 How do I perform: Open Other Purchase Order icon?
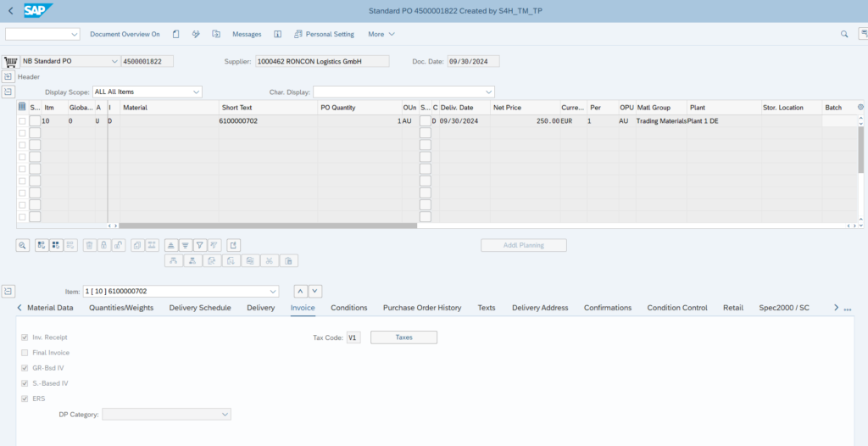216,34
